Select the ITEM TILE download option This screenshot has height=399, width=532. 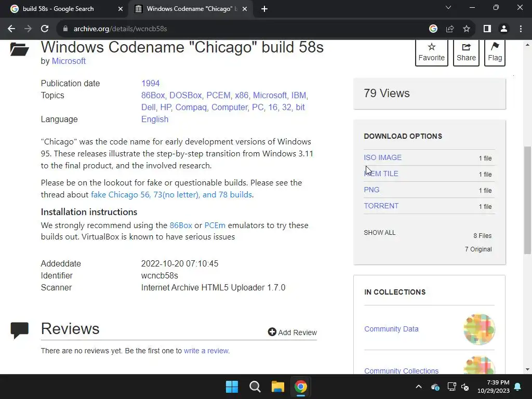pyautogui.click(x=381, y=174)
